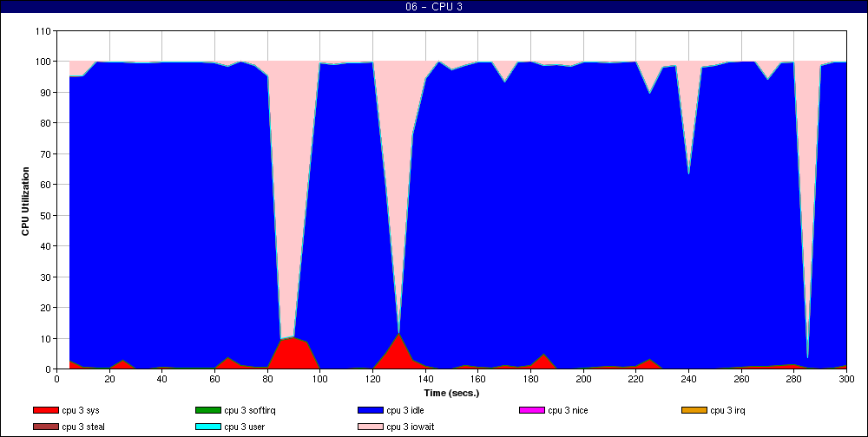
Task: Select the 'cpu 3 softirq' legend label
Action: click(x=250, y=410)
